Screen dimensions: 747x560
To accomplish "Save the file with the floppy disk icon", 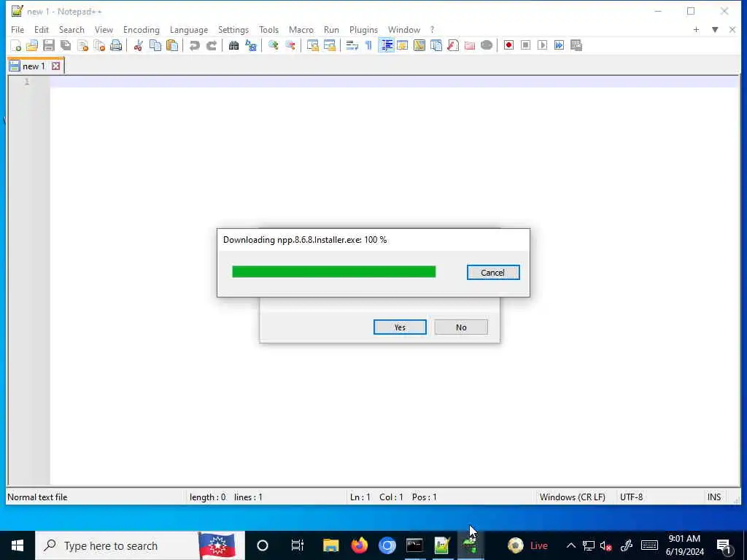I will click(x=49, y=45).
